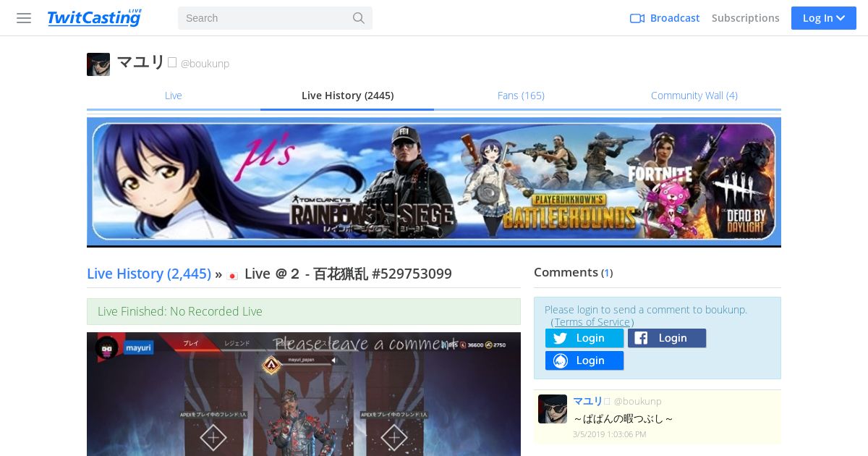This screenshot has height=456, width=868.
Task: Select live title 百花猟乱 #529753099
Action: (x=382, y=274)
